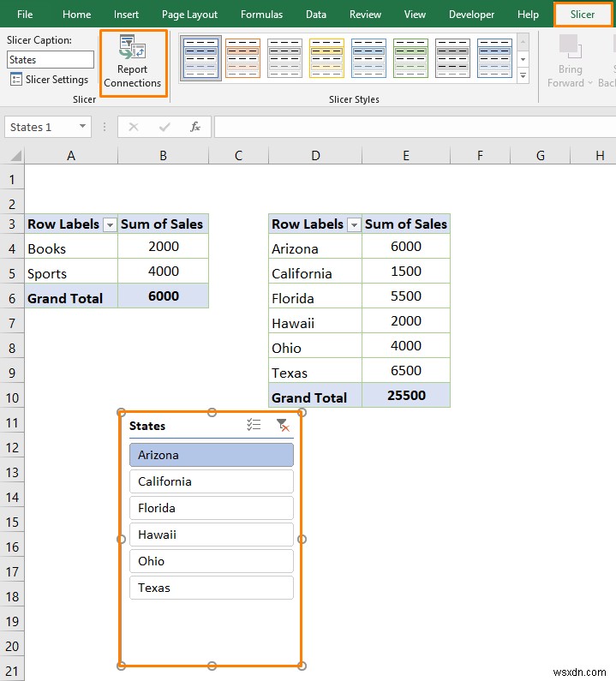The width and height of the screenshot is (616, 681).
Task: Filter by California in the slicer
Action: click(211, 481)
